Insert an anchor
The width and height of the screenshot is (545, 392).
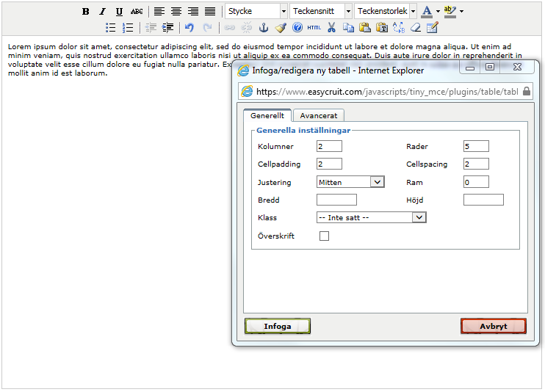(264, 27)
